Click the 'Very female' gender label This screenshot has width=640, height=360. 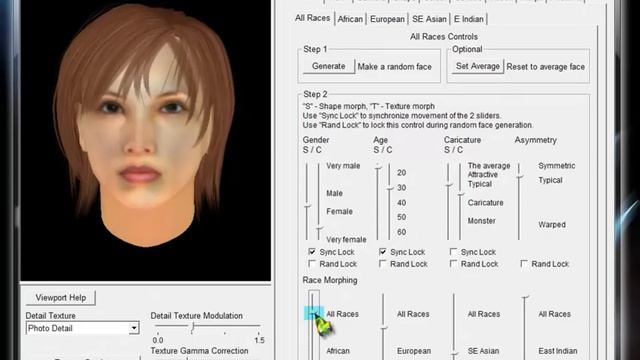coord(346,239)
